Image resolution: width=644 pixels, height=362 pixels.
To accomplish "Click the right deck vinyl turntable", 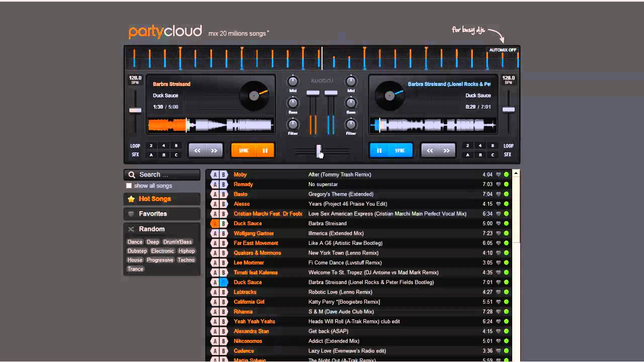I will [x=390, y=95].
